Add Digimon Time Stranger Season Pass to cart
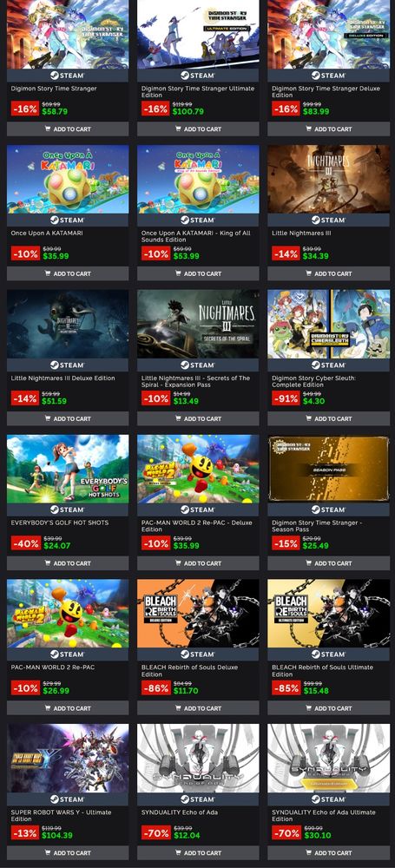Viewport: 395px width, 868px height. point(328,563)
